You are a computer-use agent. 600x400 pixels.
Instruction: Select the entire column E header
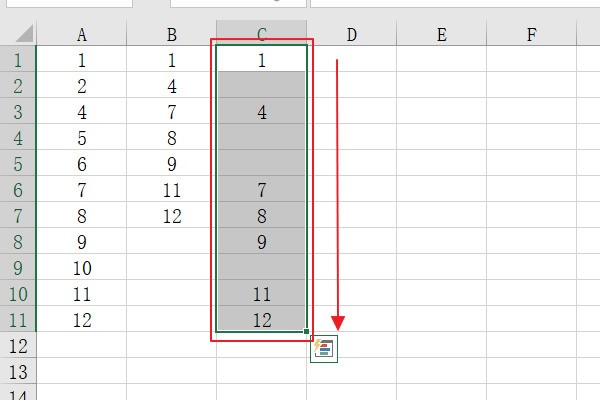(x=441, y=34)
